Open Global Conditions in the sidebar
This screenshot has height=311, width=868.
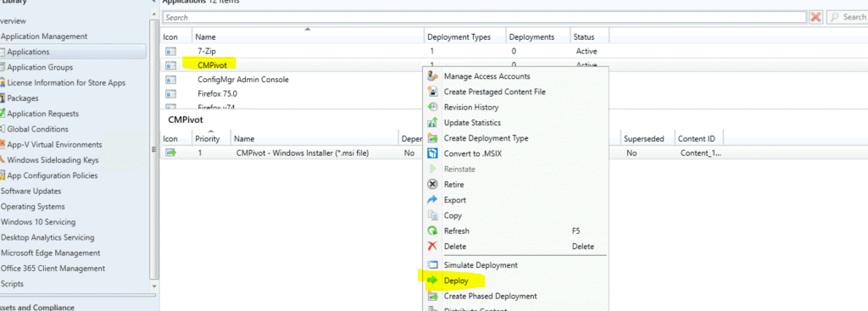37,130
